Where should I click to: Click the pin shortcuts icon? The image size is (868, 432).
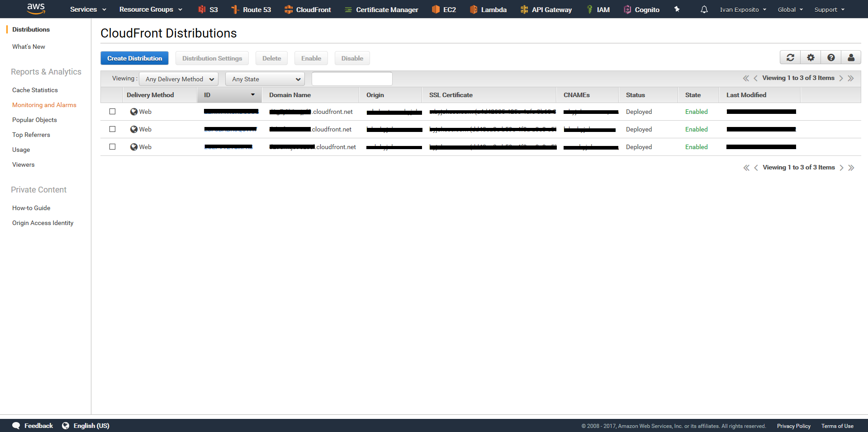(x=677, y=9)
